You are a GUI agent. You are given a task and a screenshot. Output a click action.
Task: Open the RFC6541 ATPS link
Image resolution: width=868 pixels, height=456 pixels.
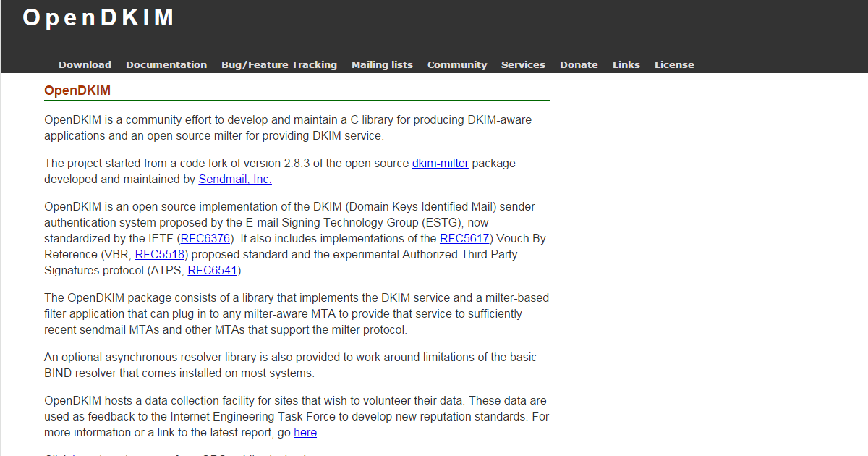213,271
